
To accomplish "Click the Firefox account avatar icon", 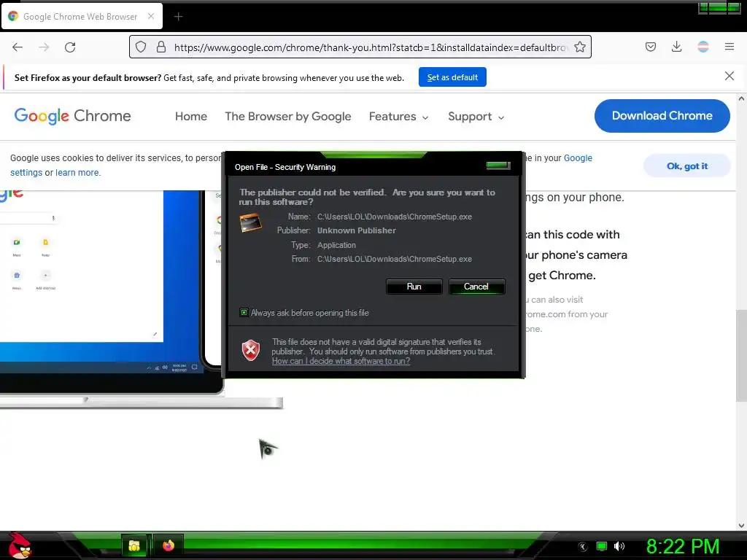I will [703, 47].
